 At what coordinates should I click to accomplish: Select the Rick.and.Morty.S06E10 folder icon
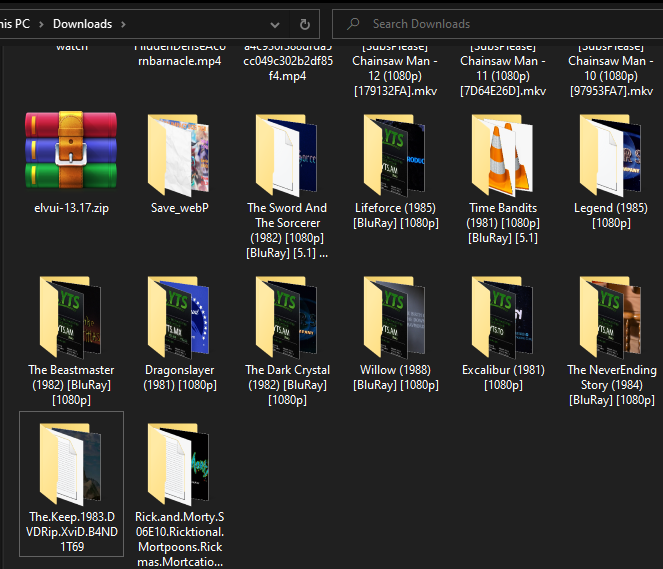click(x=178, y=464)
